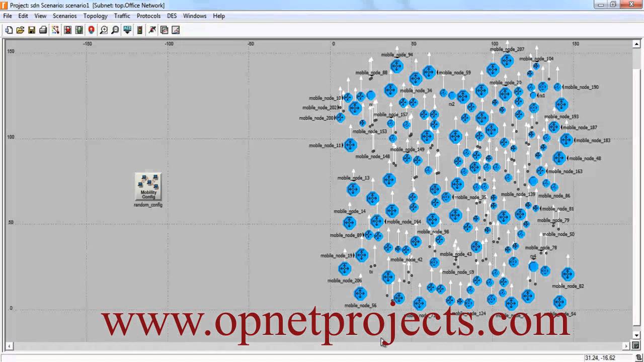The height and width of the screenshot is (362, 644).
Task: Open the DES menu
Action: (172, 16)
